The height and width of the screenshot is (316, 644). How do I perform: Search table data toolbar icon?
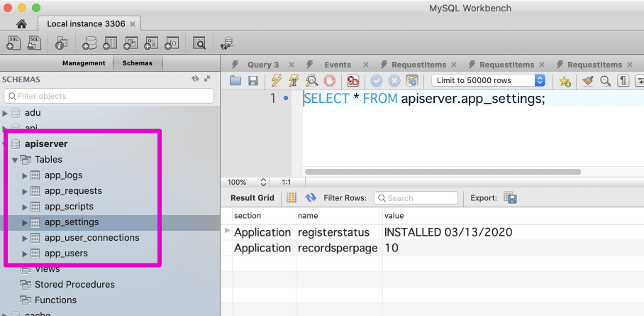[199, 43]
